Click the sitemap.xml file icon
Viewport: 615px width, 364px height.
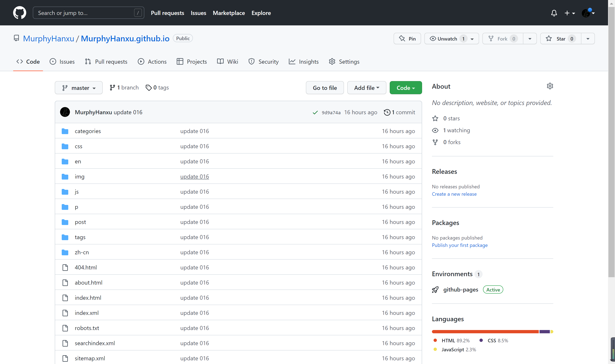(x=65, y=358)
